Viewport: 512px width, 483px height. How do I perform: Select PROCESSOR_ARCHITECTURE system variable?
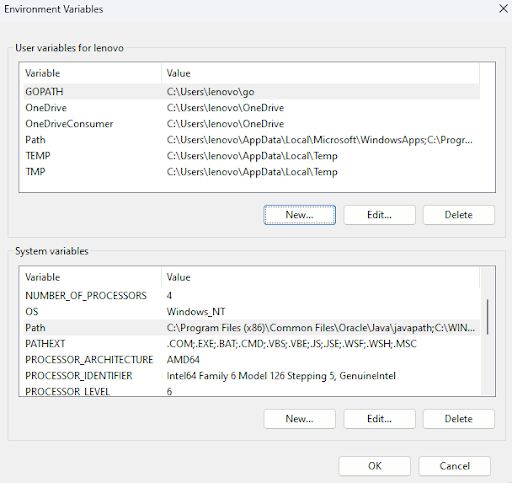(252, 360)
